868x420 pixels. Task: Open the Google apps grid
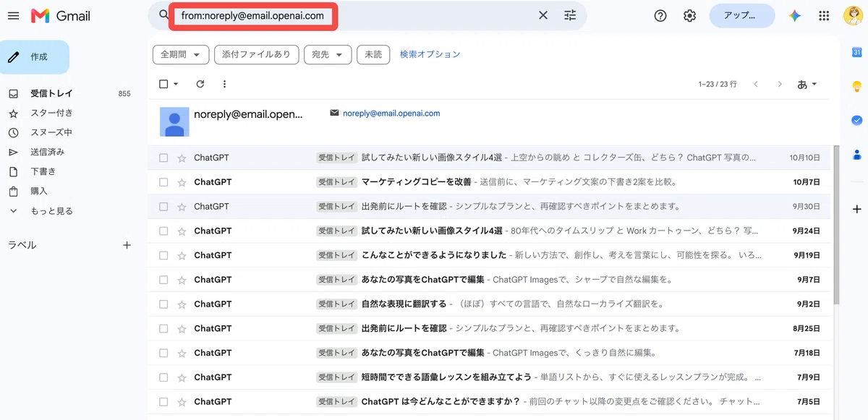click(824, 16)
